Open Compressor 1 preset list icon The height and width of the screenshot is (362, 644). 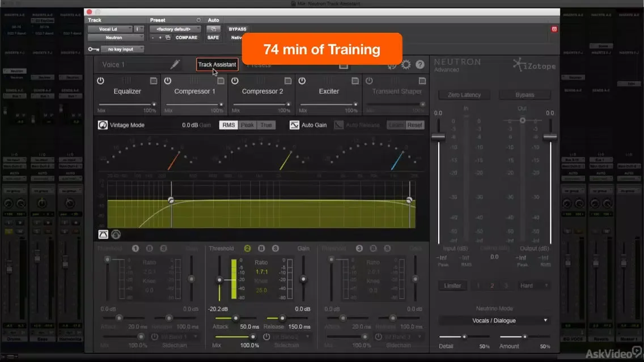[221, 81]
